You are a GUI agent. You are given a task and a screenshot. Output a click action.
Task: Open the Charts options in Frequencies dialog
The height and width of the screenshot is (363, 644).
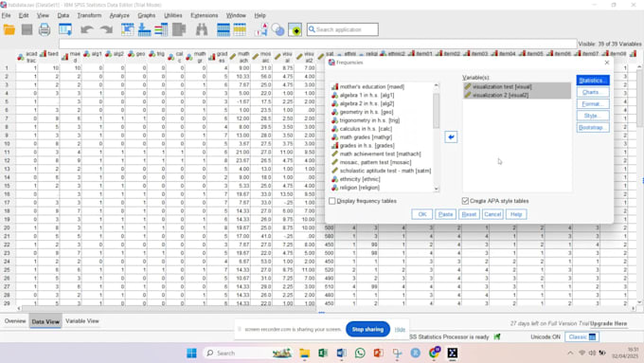coord(592,92)
